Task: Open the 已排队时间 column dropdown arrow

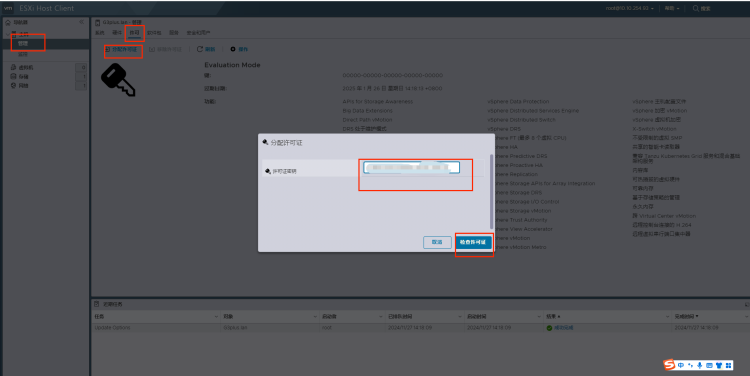Action: [x=460, y=317]
